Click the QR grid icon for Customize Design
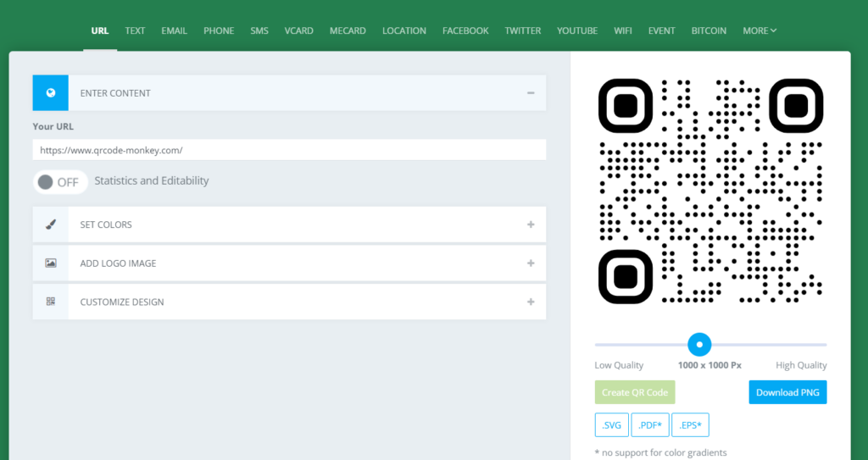This screenshot has width=868, height=460. (50, 302)
